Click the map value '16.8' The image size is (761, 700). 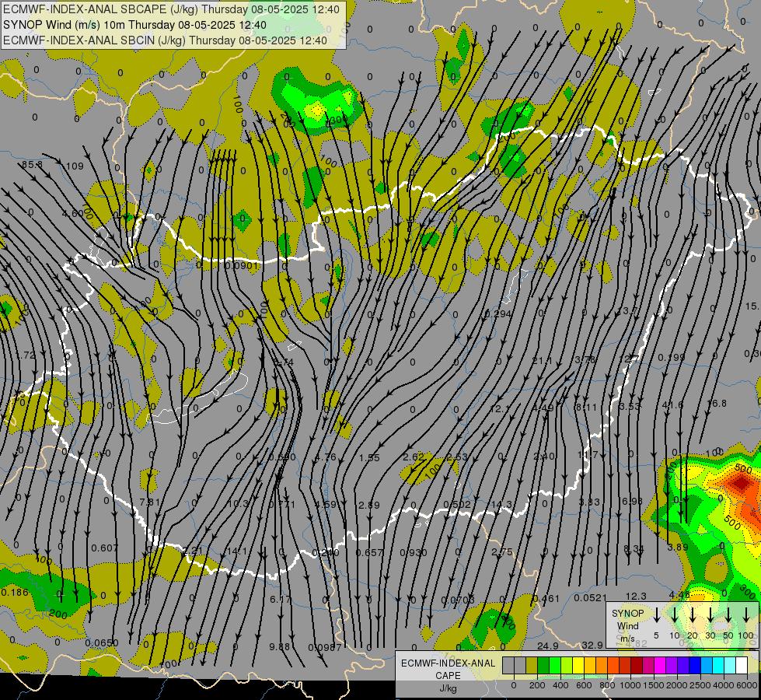[x=717, y=403]
